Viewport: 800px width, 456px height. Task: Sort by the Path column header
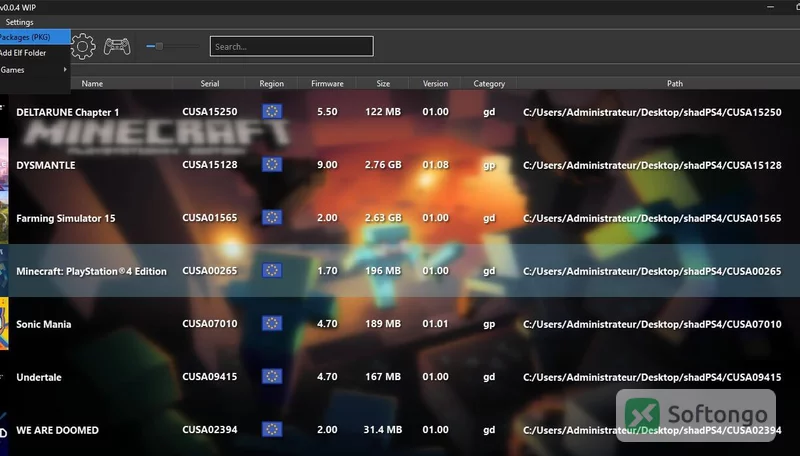coord(674,84)
